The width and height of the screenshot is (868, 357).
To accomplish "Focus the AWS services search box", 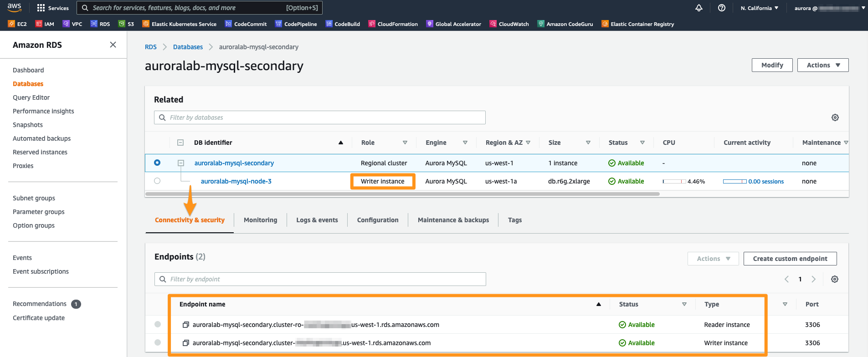I will pyautogui.click(x=200, y=8).
